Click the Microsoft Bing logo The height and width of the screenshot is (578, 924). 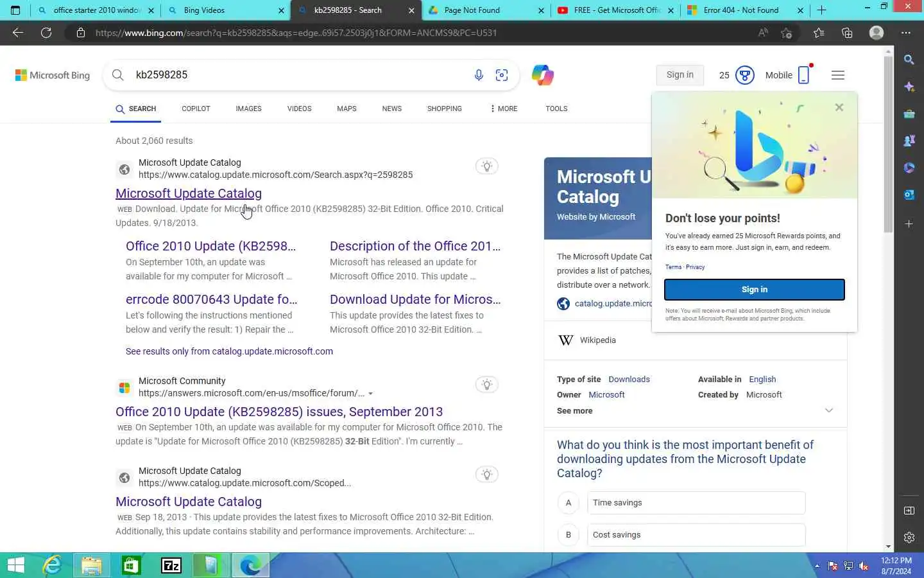tap(53, 75)
